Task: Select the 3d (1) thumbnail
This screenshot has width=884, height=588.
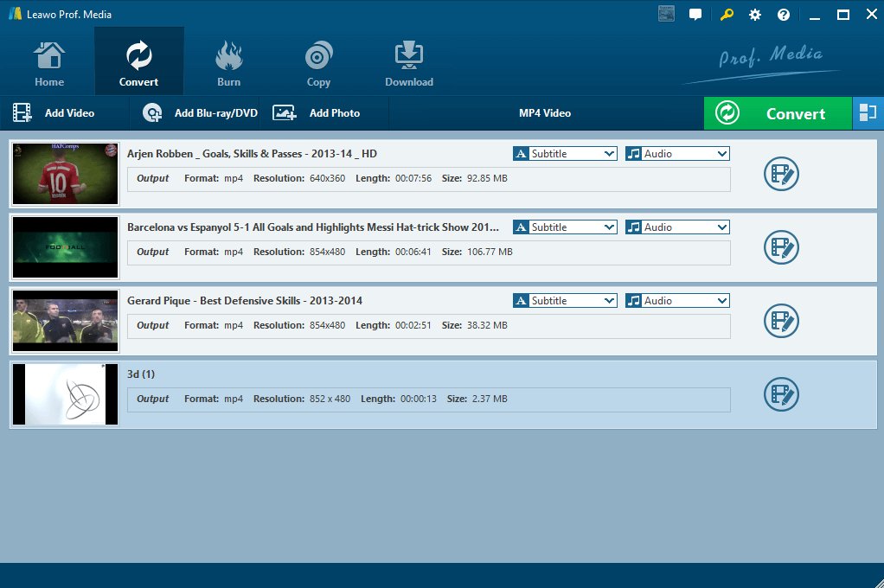Action: coord(66,394)
